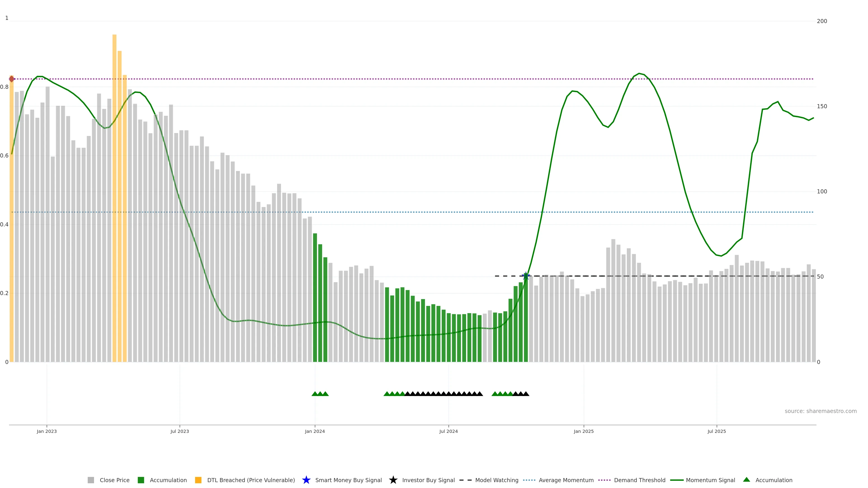The width and height of the screenshot is (868, 488).
Task: Click the blue Smart Money Buy Signal star in legend
Action: tap(306, 480)
